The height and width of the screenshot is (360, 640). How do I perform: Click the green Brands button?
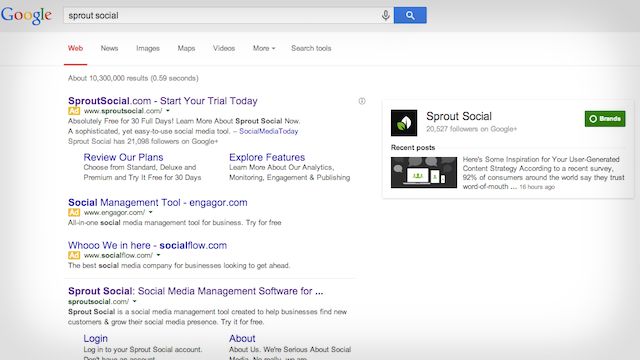[605, 119]
